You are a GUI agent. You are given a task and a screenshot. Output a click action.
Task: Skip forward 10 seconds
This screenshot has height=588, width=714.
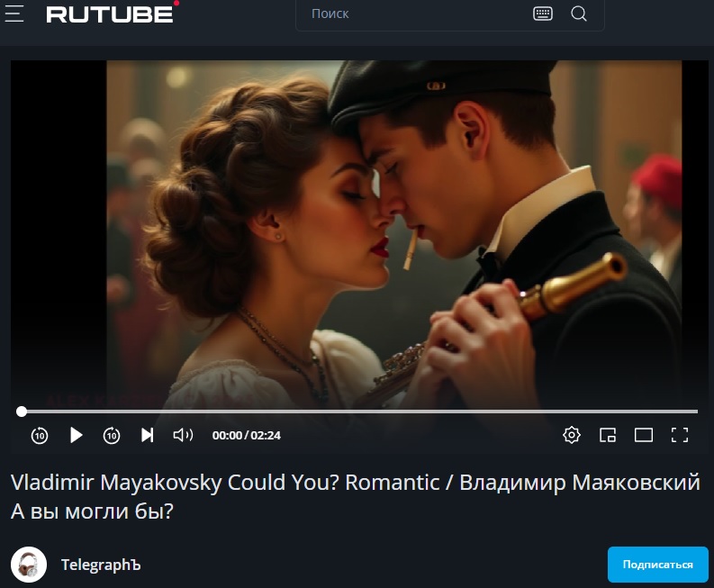pyautogui.click(x=112, y=436)
